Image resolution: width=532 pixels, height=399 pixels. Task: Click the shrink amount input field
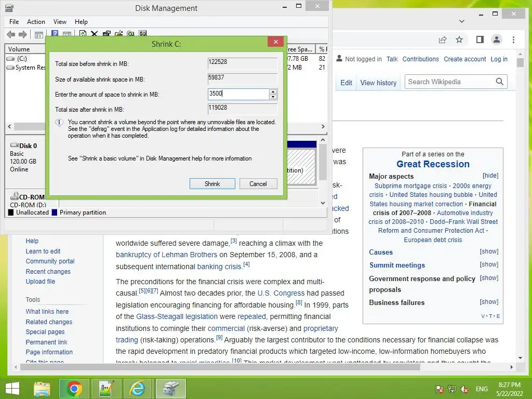point(238,94)
